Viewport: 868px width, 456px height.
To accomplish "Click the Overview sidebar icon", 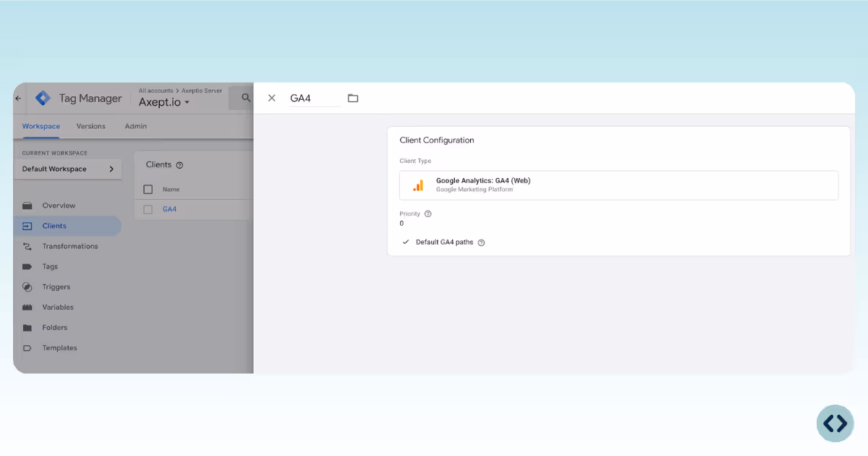I will coord(27,206).
